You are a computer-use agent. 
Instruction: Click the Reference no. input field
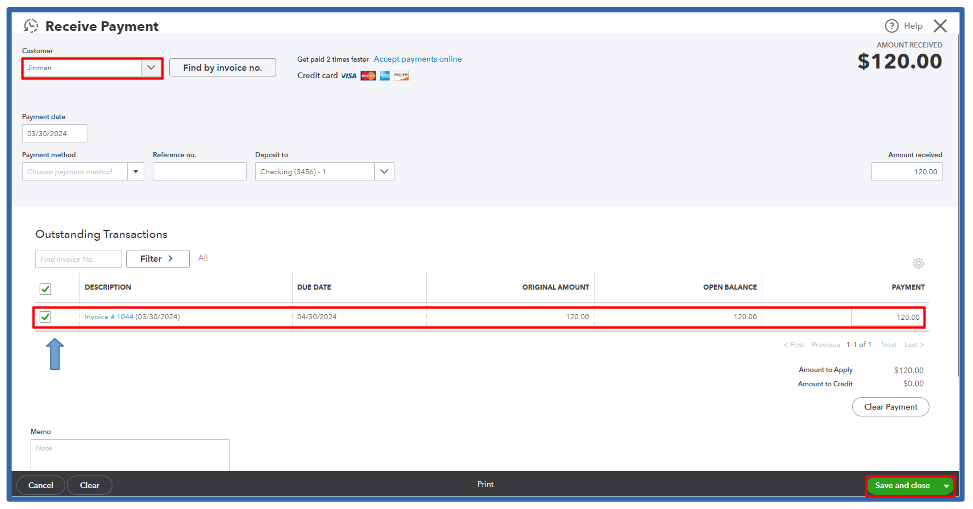[199, 172]
